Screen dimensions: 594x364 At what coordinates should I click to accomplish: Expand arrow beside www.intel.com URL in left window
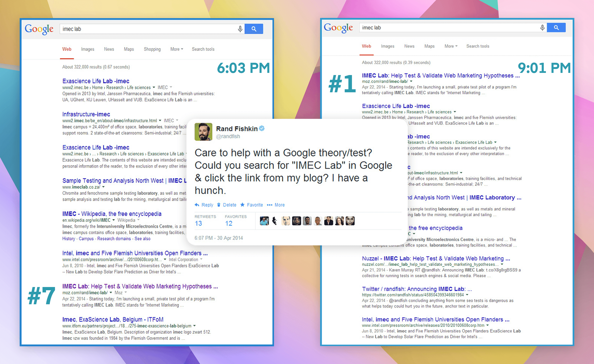click(165, 259)
